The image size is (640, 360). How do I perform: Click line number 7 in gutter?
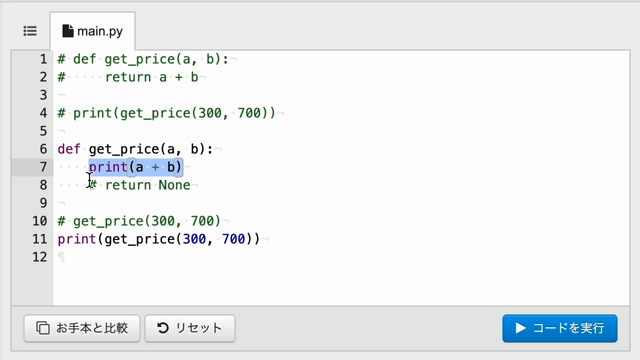(43, 167)
